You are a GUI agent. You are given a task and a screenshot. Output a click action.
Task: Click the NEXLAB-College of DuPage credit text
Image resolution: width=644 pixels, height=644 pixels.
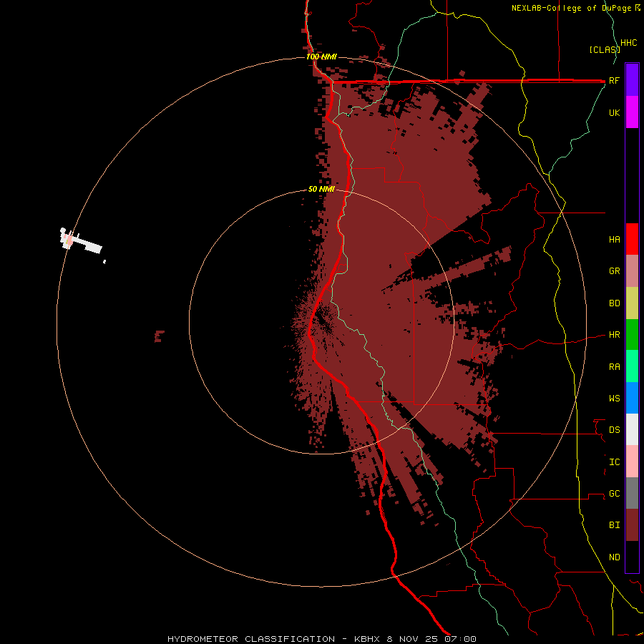point(572,8)
